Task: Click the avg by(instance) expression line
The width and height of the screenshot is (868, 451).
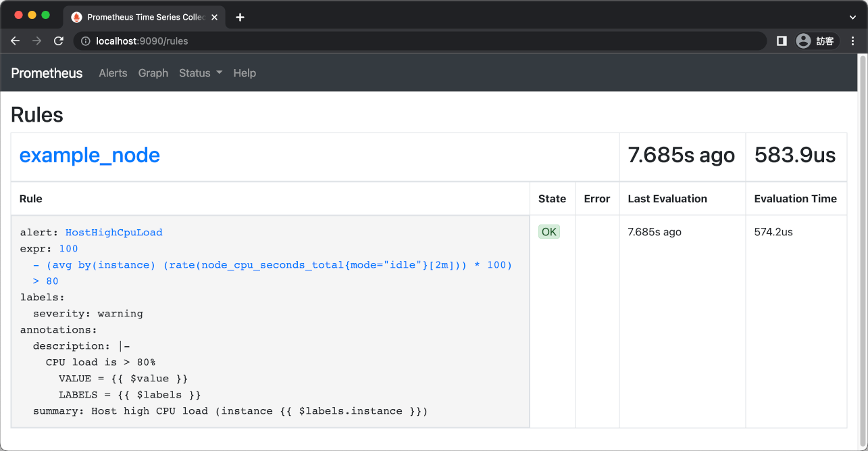Action: 272,265
